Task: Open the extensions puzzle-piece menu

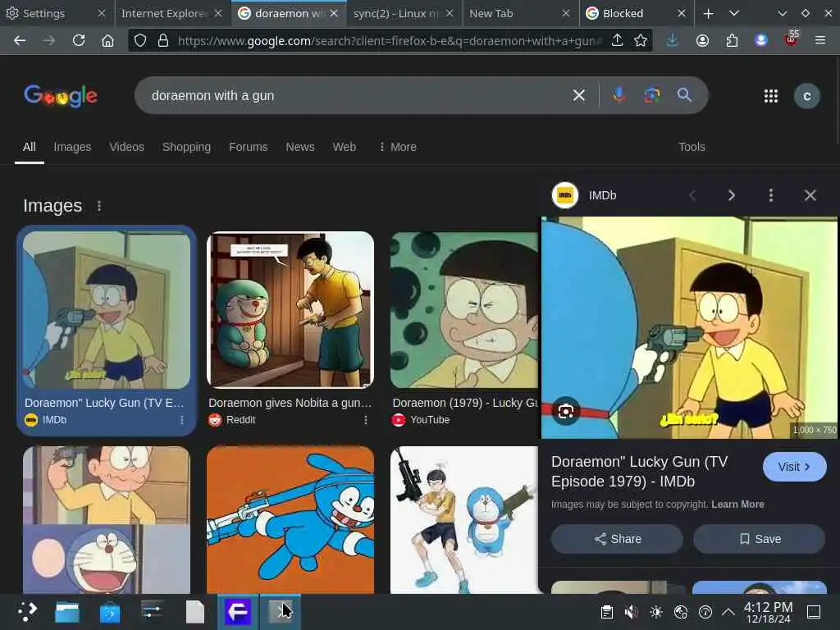Action: 732,40
